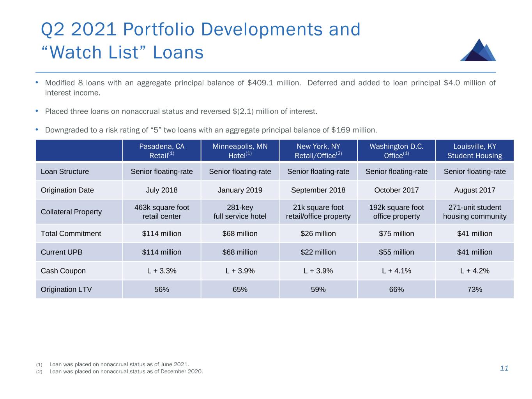Image resolution: width=532 pixels, height=399 pixels.
Task: Click the blue mountain logo
Action: pos(478,50)
